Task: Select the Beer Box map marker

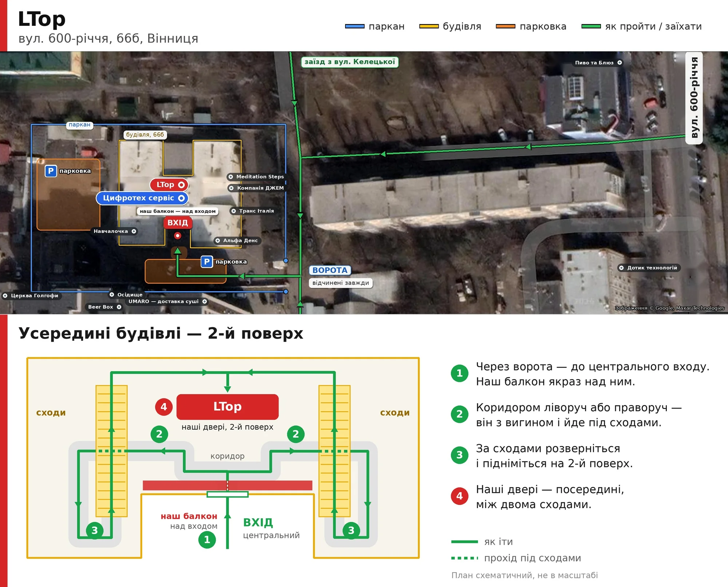Action: tap(104, 307)
